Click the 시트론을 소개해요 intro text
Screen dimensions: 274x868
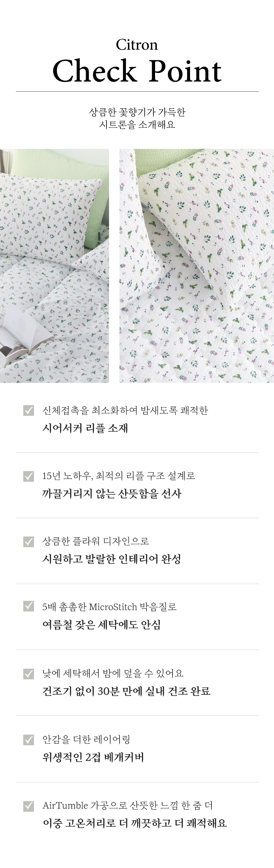(137, 125)
